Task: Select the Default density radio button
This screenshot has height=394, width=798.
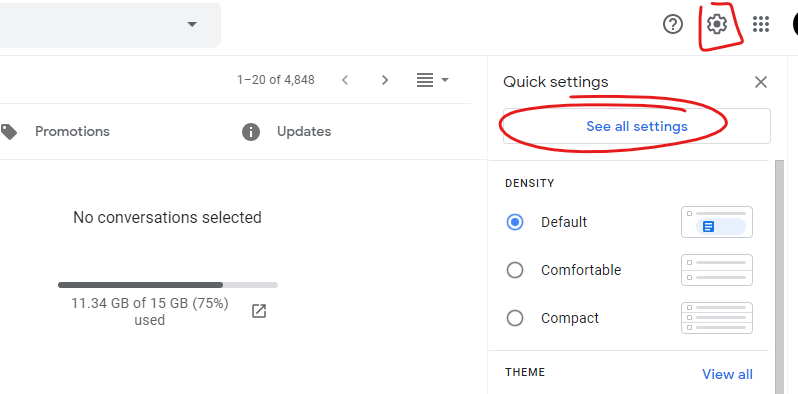Action: click(515, 222)
